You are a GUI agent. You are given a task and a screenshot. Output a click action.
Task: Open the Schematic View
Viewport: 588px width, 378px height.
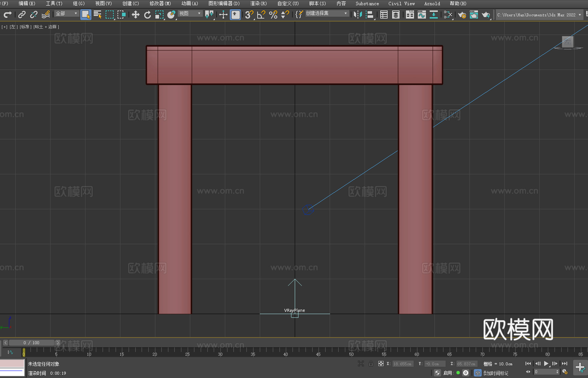448,14
